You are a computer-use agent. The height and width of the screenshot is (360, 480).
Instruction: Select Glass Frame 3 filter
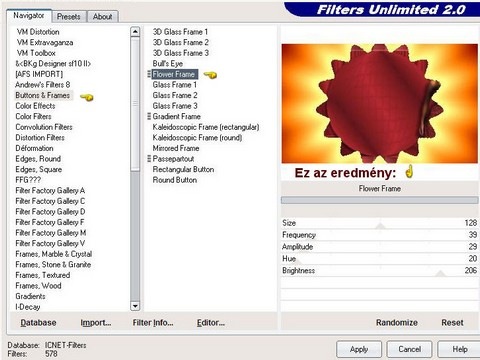[x=175, y=106]
